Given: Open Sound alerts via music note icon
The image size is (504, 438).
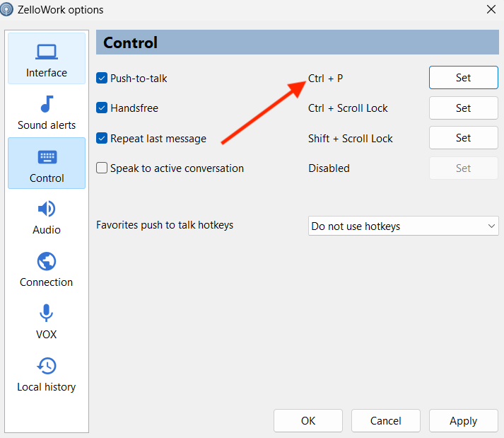Looking at the screenshot, I should pos(47,104).
